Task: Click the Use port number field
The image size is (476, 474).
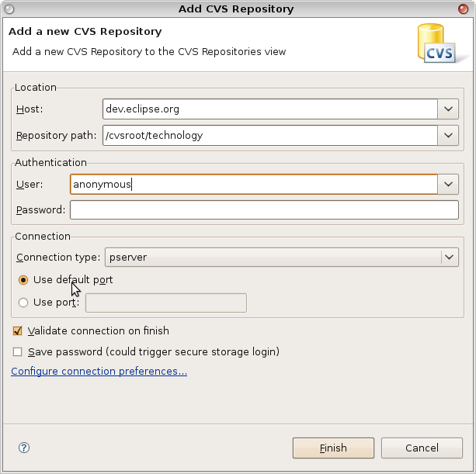Action: point(166,303)
